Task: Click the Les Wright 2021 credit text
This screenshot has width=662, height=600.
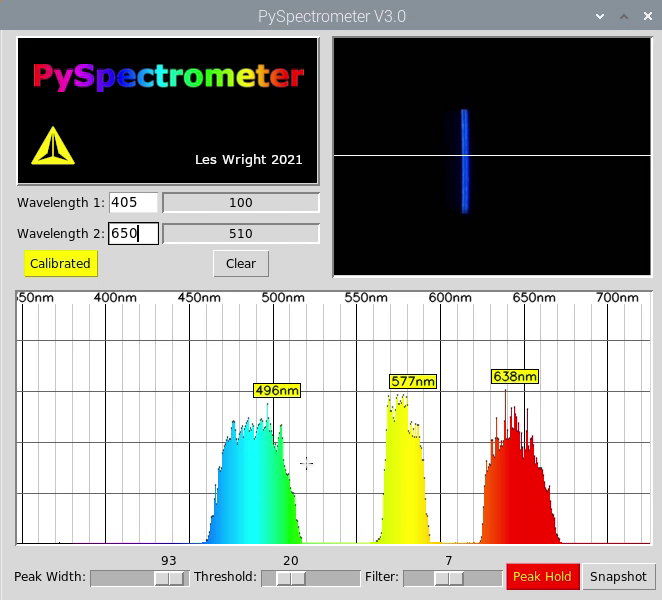Action: (249, 160)
